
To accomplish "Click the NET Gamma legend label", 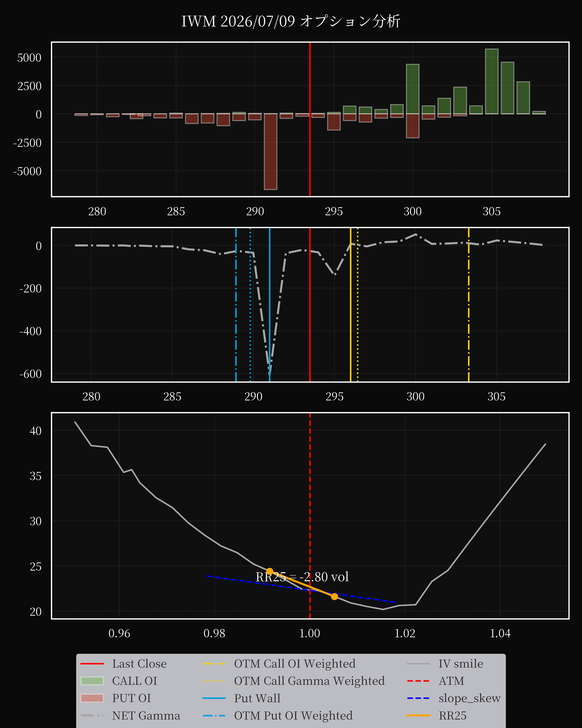I will click(x=146, y=716).
